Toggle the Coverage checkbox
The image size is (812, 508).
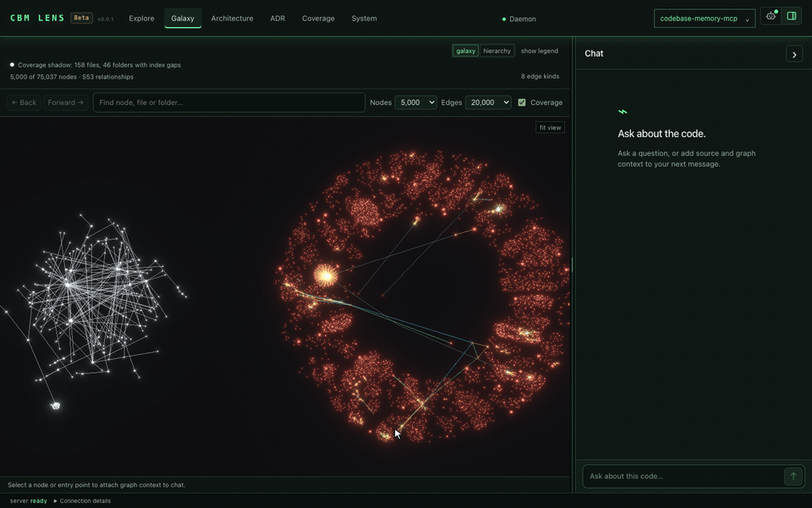[x=522, y=102]
